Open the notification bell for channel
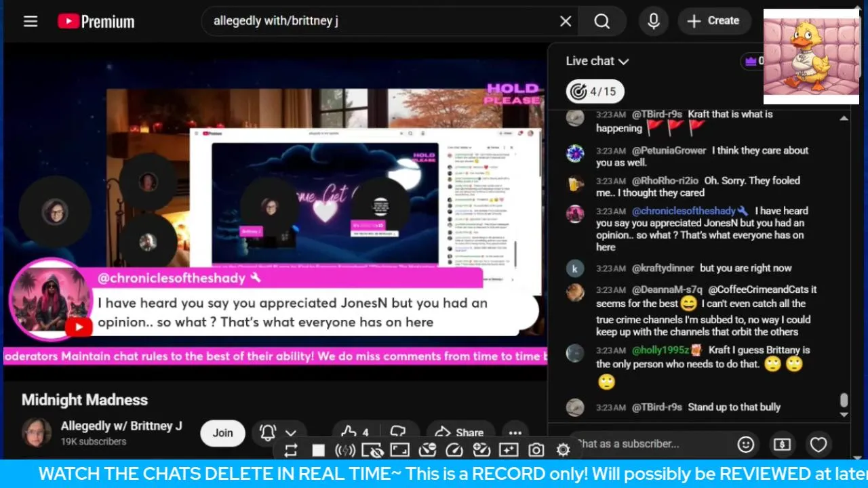 [268, 432]
